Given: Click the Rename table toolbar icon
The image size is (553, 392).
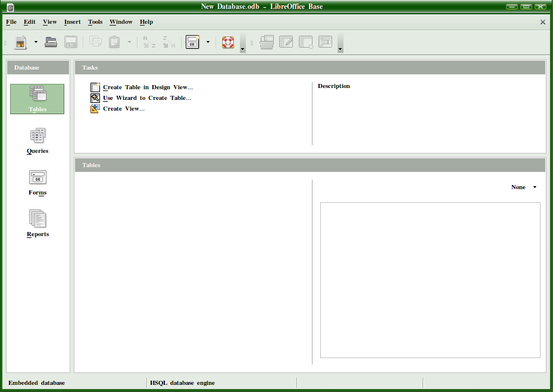Looking at the screenshot, I should pos(325,42).
